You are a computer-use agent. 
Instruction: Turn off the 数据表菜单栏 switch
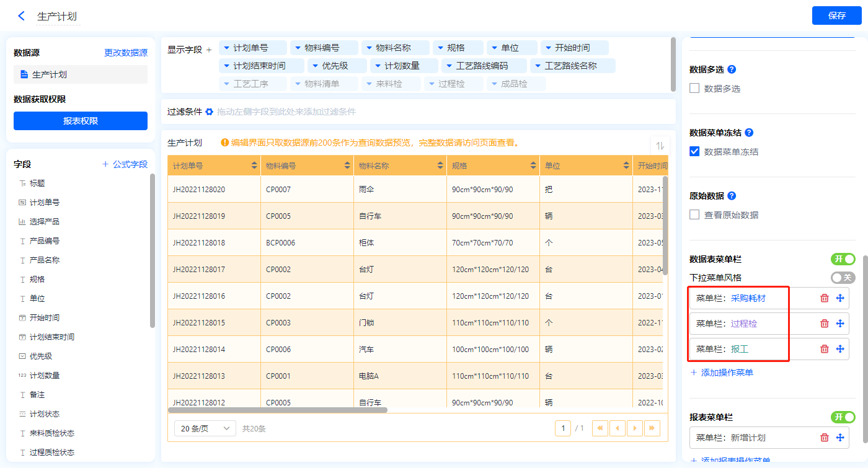[x=843, y=259]
